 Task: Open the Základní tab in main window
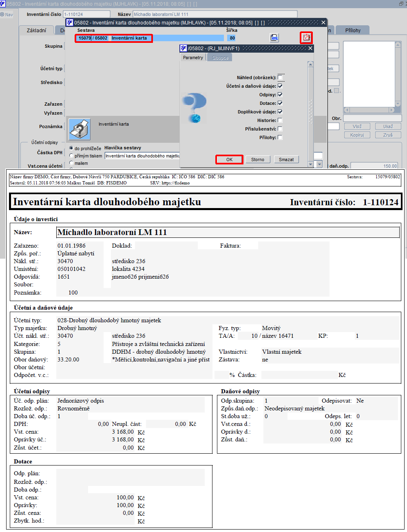(37, 30)
